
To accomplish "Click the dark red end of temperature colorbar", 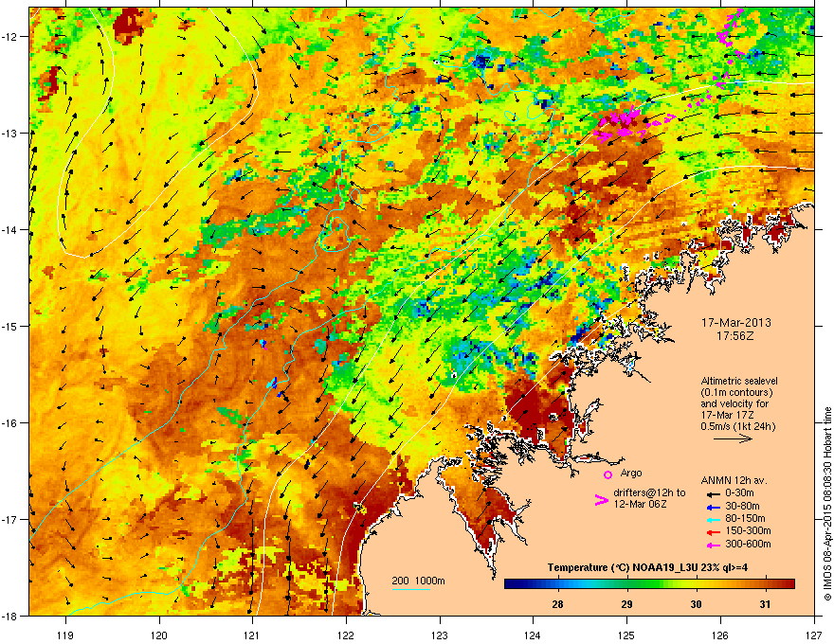I will tap(790, 584).
